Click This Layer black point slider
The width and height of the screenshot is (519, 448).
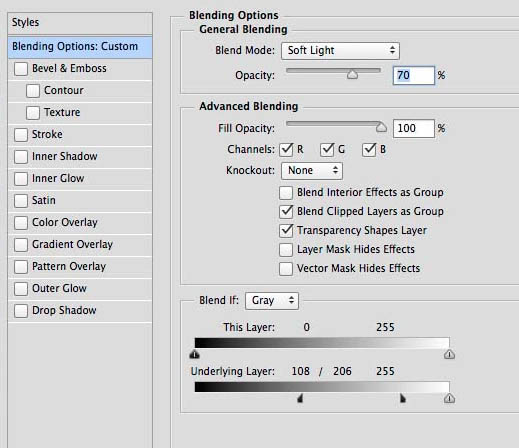click(x=194, y=354)
